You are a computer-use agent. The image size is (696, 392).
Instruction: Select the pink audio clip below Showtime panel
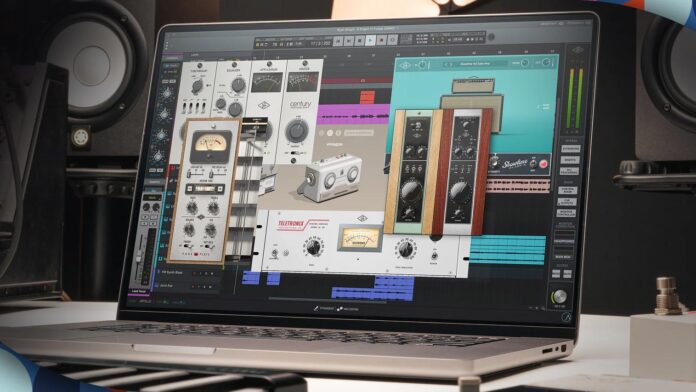point(518,185)
